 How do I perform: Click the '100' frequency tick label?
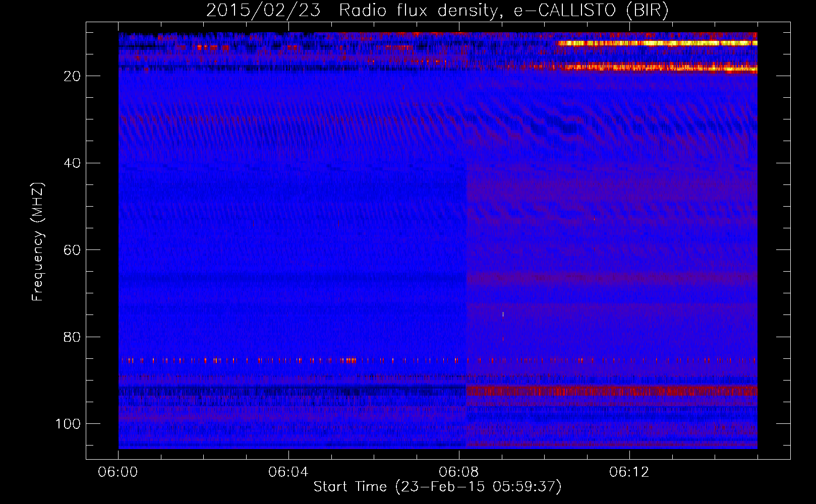click(69, 424)
